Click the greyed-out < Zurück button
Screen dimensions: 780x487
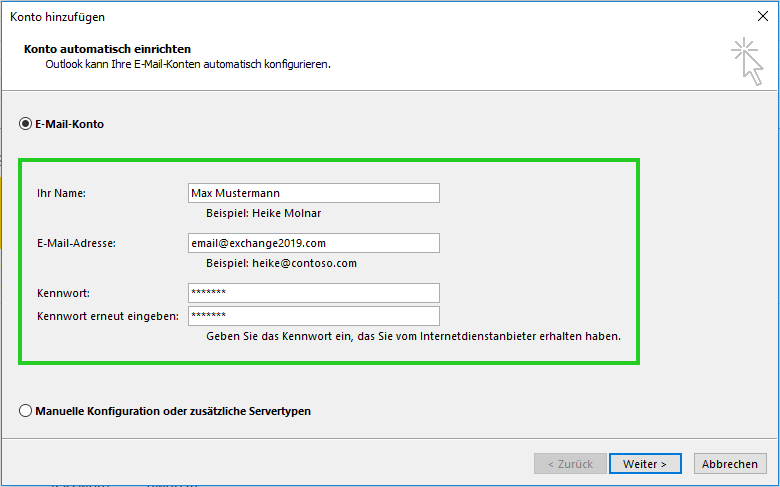[571, 464]
